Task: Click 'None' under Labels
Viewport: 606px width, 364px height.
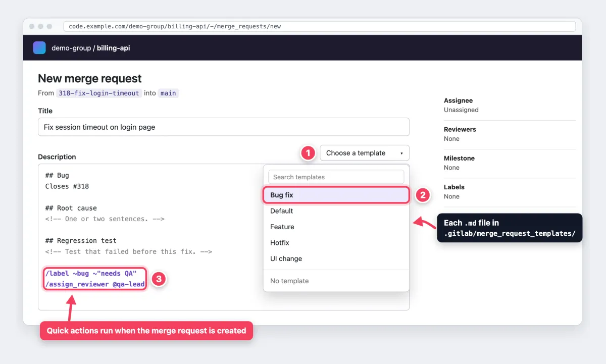Action: [x=451, y=196]
